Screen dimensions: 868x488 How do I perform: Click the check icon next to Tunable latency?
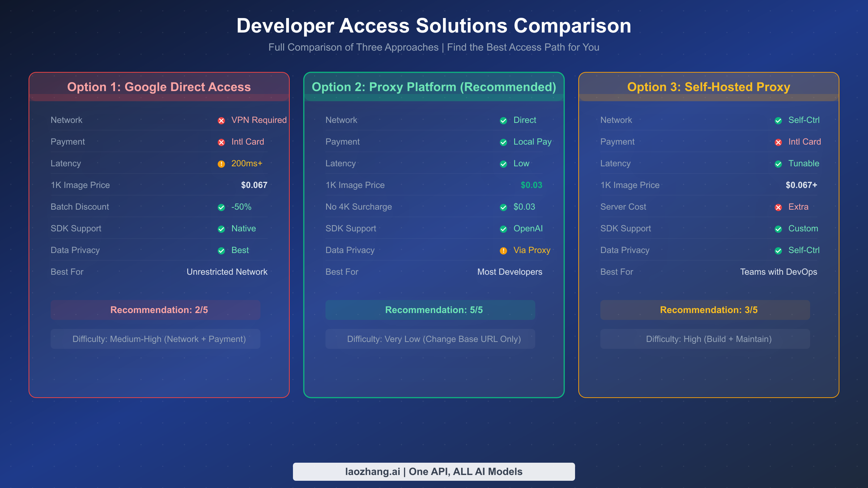778,164
